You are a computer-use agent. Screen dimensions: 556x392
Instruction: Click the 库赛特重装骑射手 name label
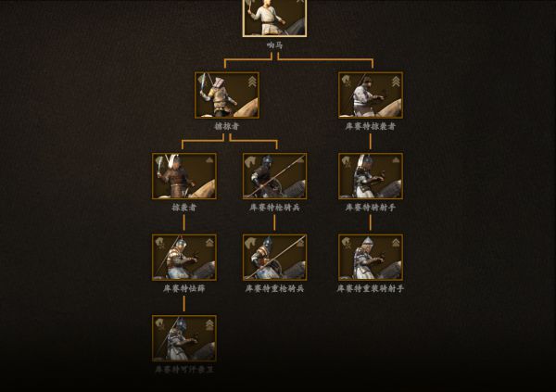tap(370, 289)
